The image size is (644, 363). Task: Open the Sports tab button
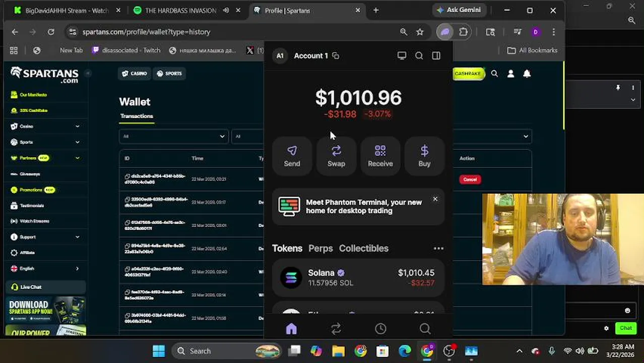click(169, 74)
